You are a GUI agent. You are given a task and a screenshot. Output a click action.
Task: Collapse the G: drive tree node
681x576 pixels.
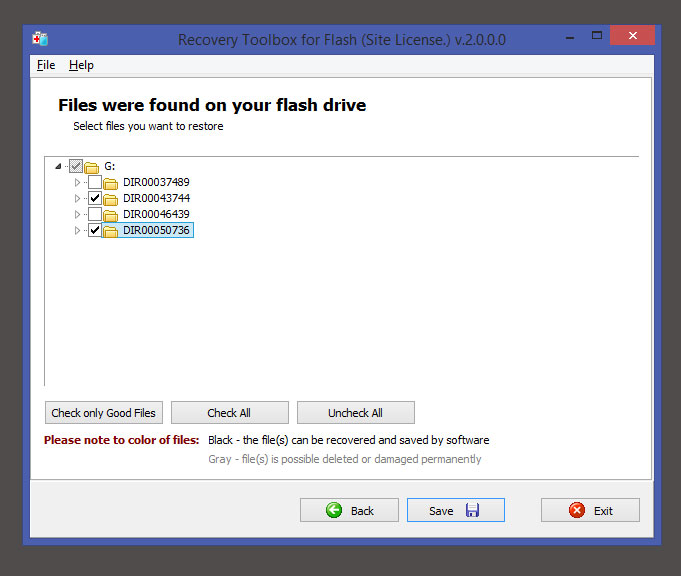[58, 166]
